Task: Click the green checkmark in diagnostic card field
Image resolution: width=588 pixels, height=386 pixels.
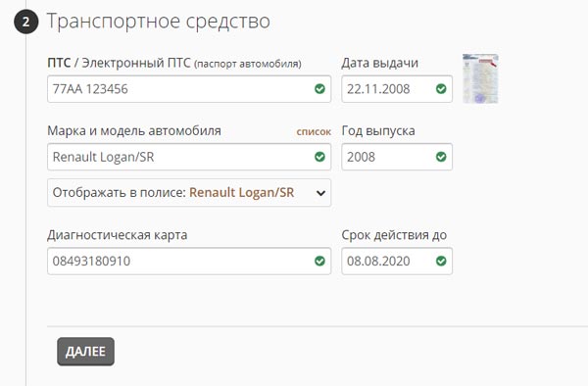Action: [319, 261]
